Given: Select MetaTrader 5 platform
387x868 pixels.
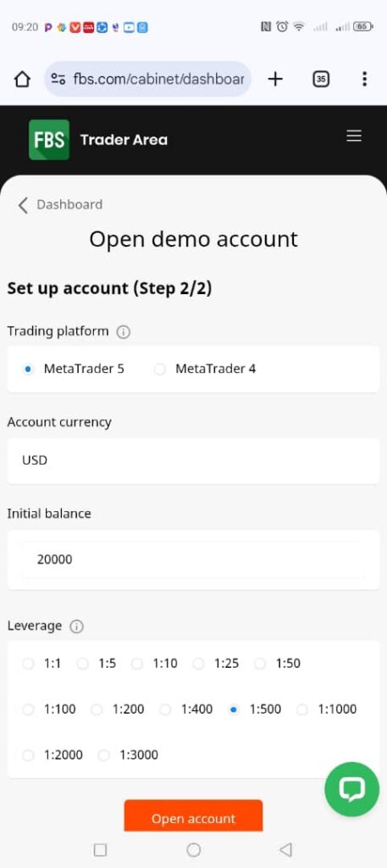Looking at the screenshot, I should [74, 370].
